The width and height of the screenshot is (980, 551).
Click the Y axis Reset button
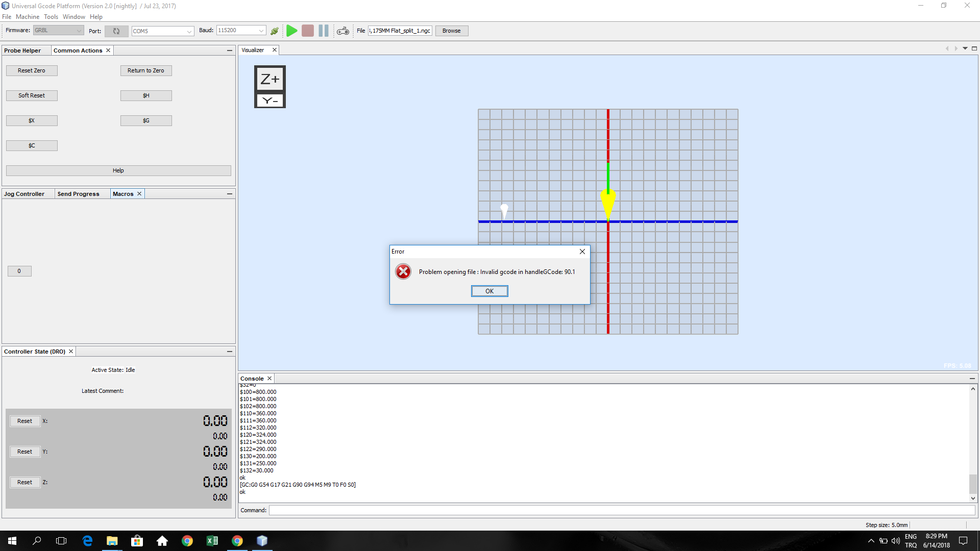coord(24,452)
